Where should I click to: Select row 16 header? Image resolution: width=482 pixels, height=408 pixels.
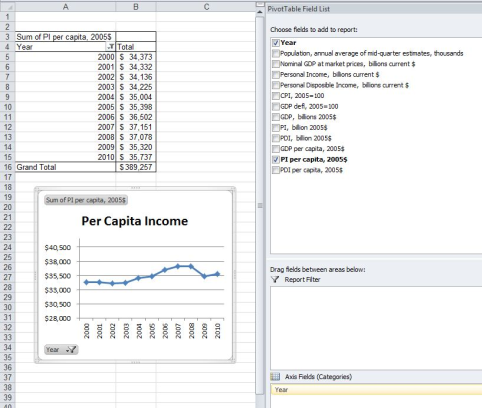pos(7,167)
